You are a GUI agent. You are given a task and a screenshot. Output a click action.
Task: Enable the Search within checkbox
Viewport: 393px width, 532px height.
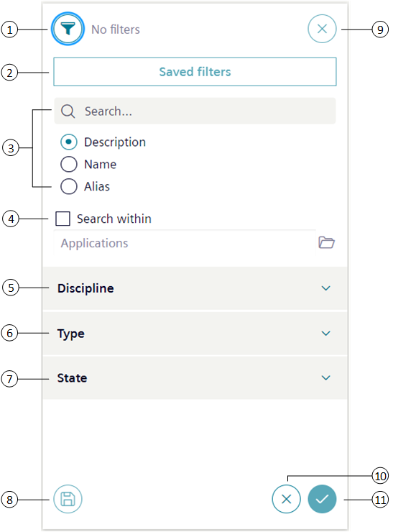[63, 219]
